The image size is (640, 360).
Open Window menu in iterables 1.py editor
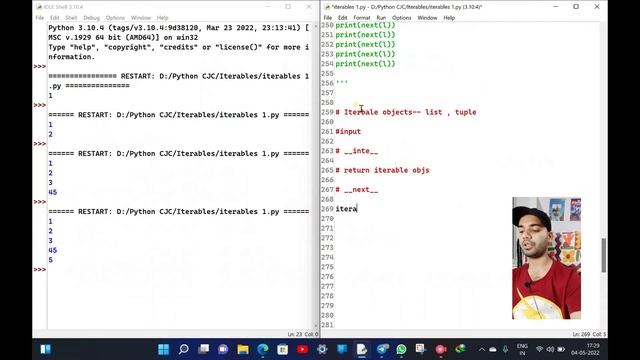pos(427,18)
